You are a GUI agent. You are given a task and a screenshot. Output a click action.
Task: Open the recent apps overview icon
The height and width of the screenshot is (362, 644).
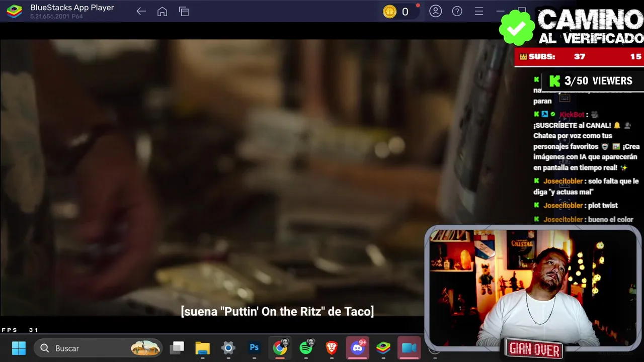(x=184, y=12)
